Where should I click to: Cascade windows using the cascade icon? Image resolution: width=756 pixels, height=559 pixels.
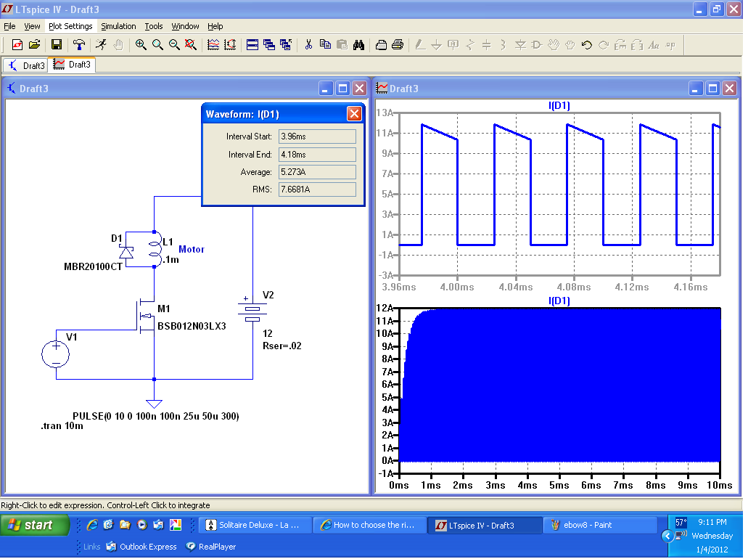269,45
